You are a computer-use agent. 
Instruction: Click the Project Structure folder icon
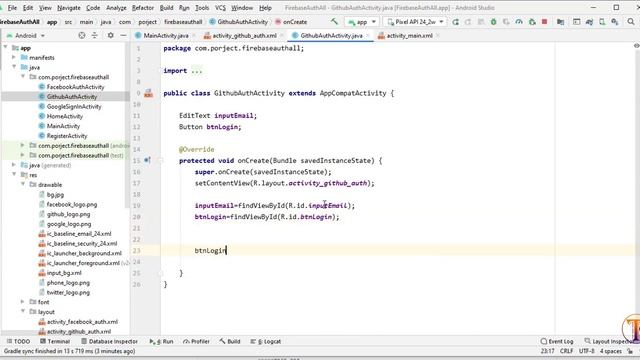click(x=560, y=22)
